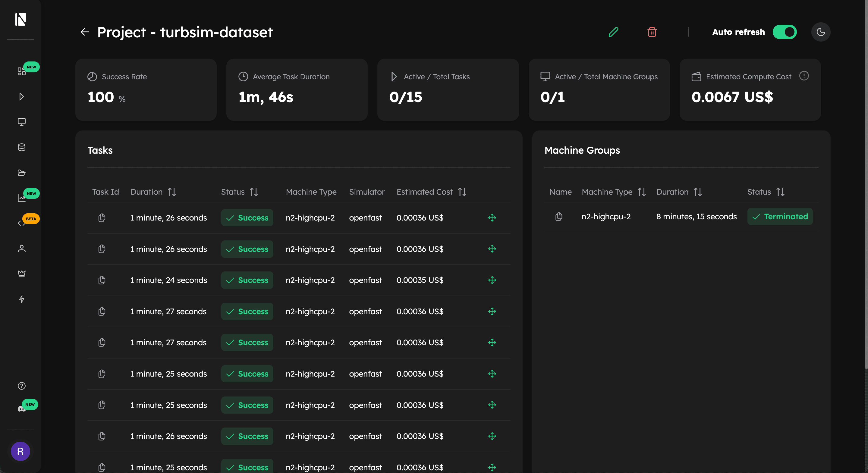The width and height of the screenshot is (868, 473).
Task: Click the lightning bolt icon in the sidebar
Action: 22,299
